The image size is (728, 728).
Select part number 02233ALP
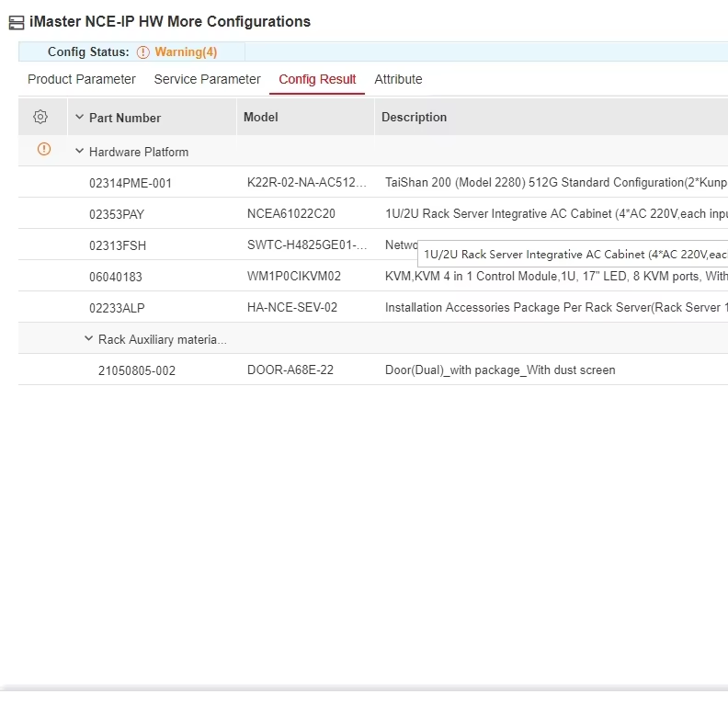[117, 308]
